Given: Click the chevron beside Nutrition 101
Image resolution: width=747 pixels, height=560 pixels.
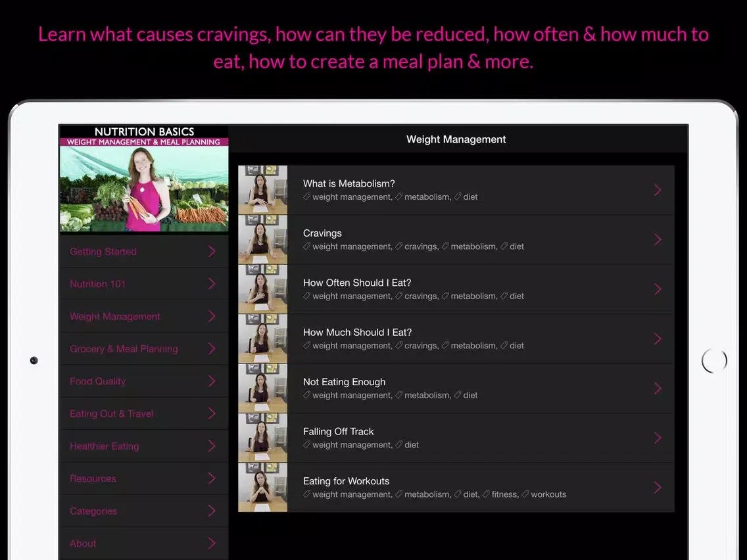Looking at the screenshot, I should 212,284.
